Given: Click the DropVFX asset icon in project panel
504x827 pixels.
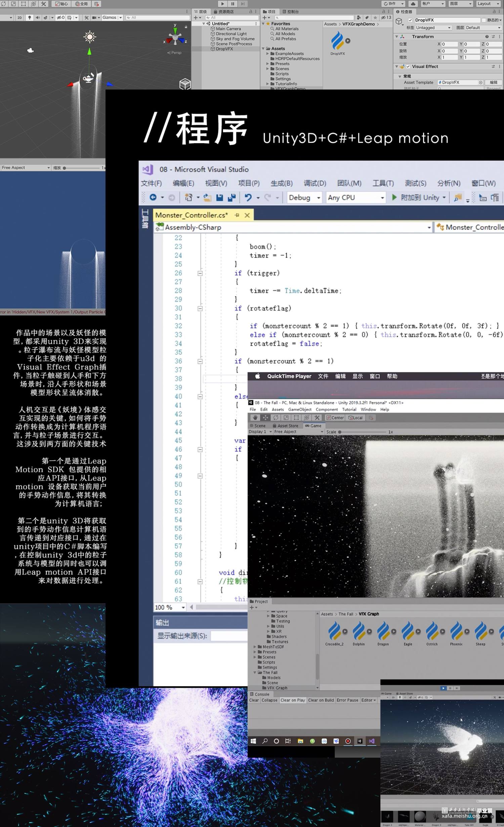Looking at the screenshot, I should pos(337,41).
